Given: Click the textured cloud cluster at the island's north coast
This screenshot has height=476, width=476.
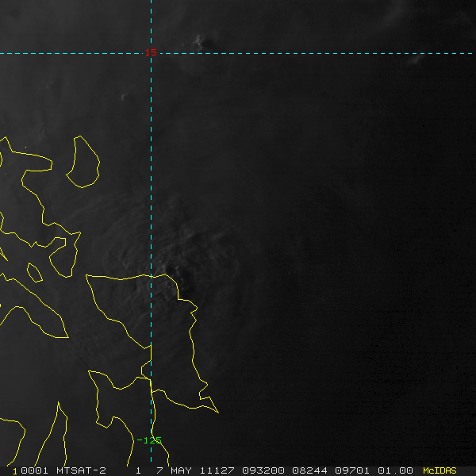Looking at the screenshot, I should [170, 271].
